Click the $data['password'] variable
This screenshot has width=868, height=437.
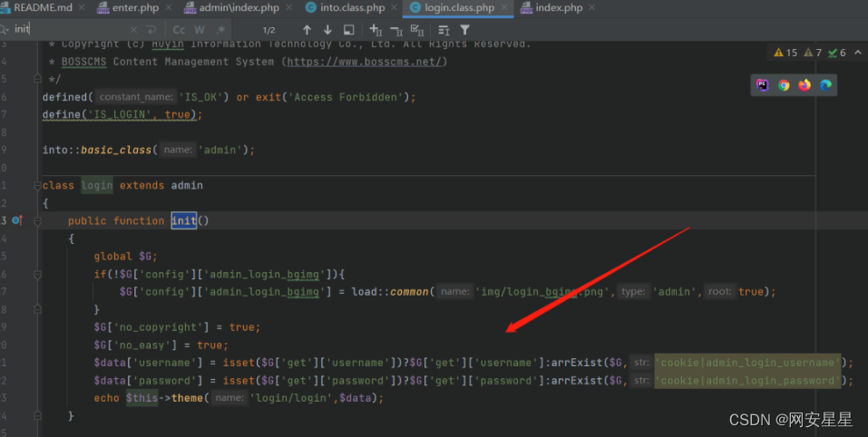click(149, 380)
